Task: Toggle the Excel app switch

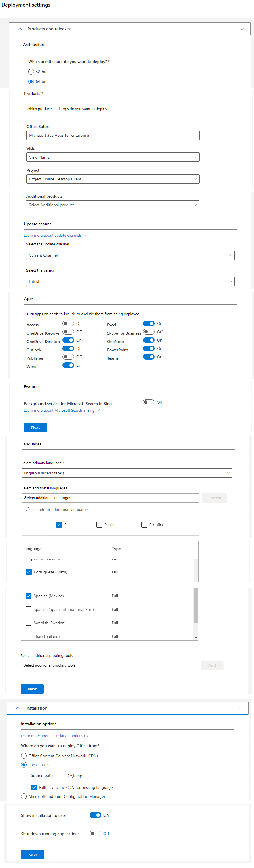Action: pyautogui.click(x=149, y=323)
